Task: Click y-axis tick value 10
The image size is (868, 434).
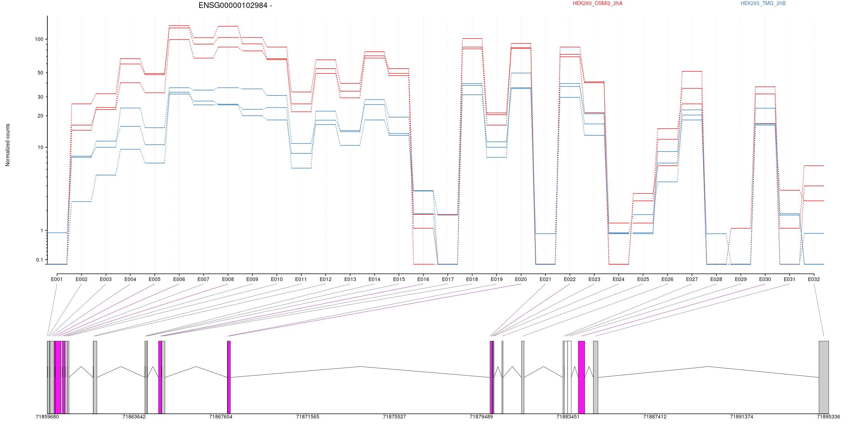Action: pyautogui.click(x=41, y=147)
